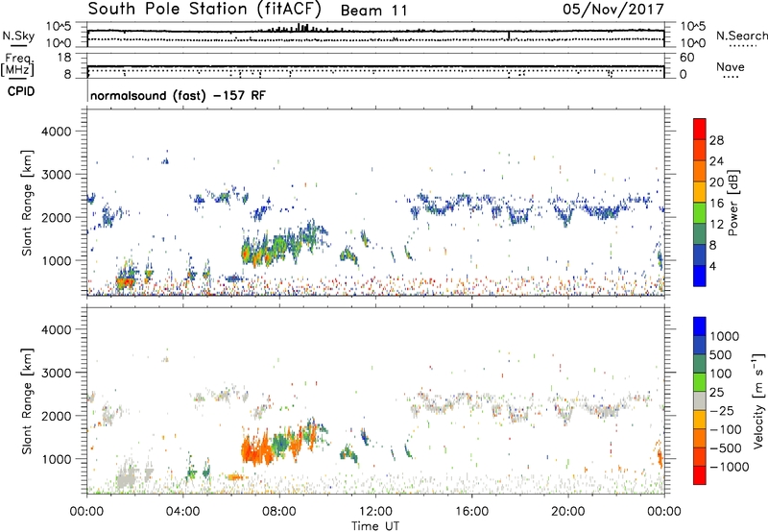Click the 'CPID' label

pyautogui.click(x=20, y=91)
